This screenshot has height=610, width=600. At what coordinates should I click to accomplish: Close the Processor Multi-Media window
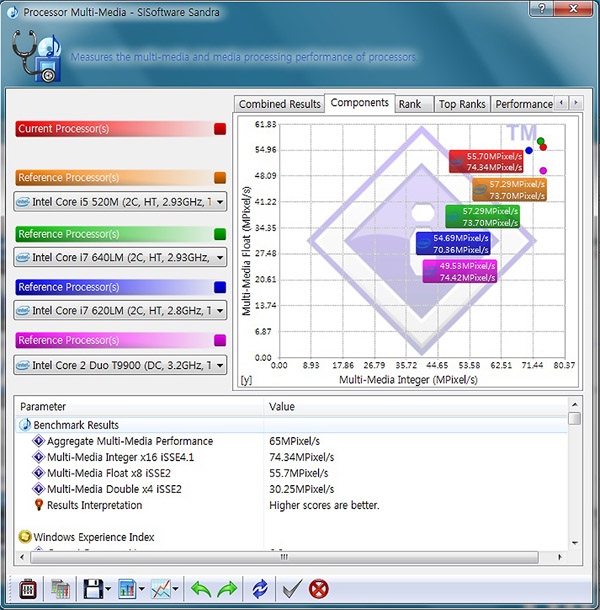(x=574, y=9)
